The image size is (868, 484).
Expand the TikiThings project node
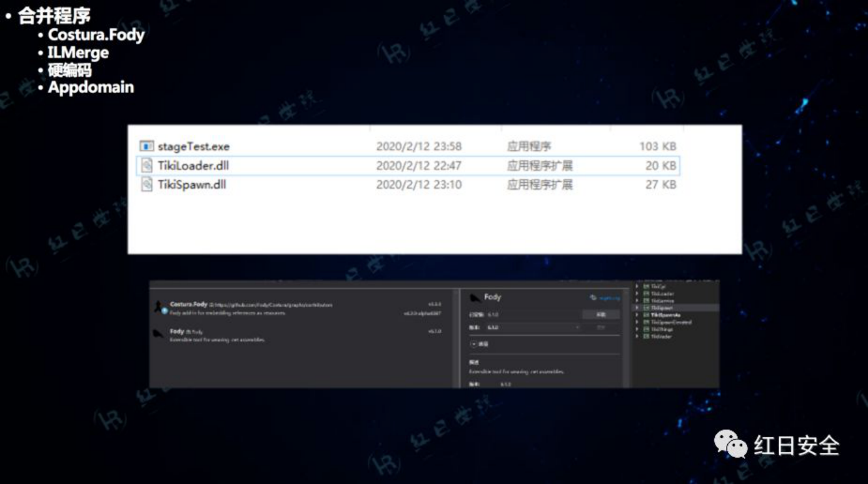[637, 330]
